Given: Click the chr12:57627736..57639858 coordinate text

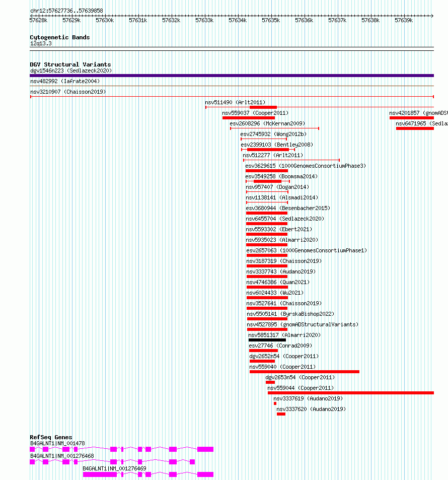Looking at the screenshot, I should 66,11.
